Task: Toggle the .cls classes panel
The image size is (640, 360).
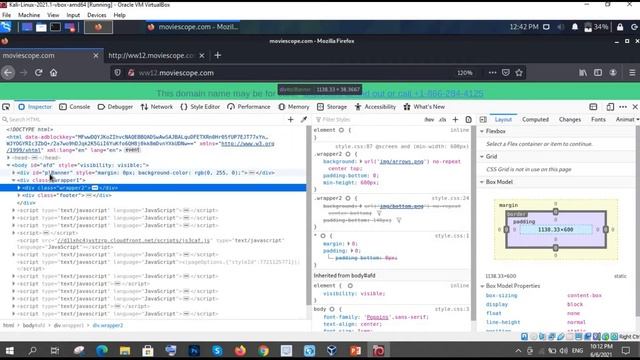Action: pos(442,120)
